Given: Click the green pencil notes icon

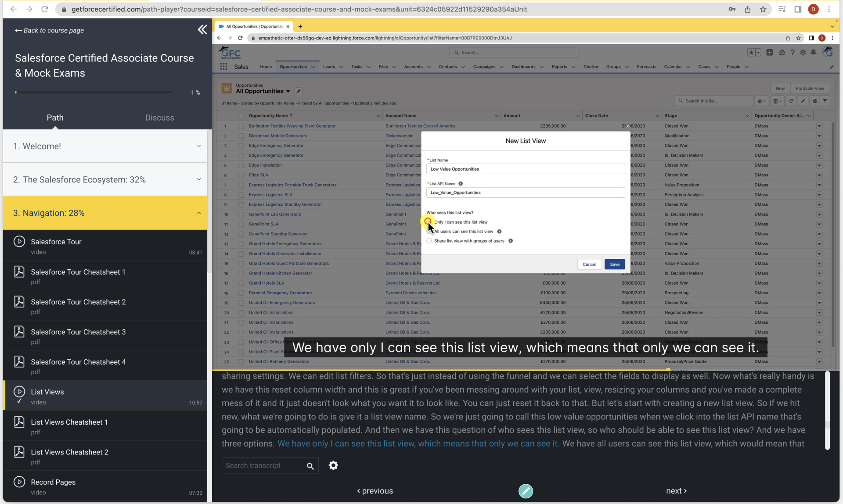Looking at the screenshot, I should click(x=526, y=491).
